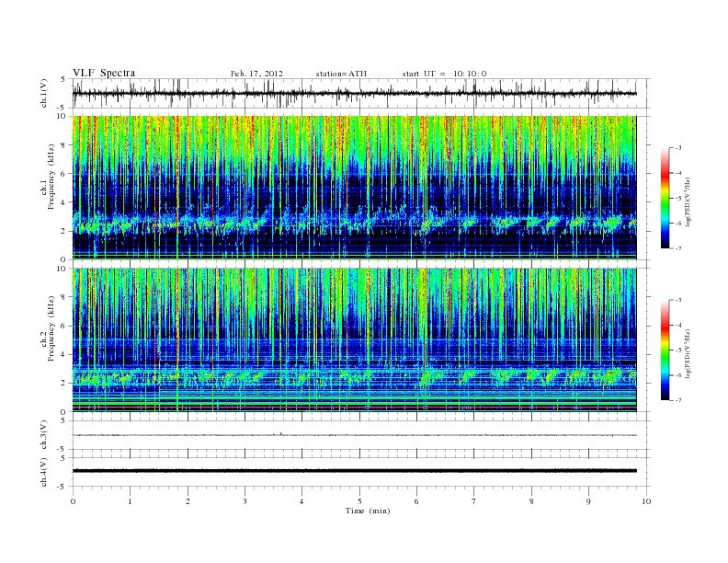The width and height of the screenshot is (728, 563).
Task: Click the "8" kHz tick on ch.1 frequency axis
Action: pyautogui.click(x=64, y=145)
